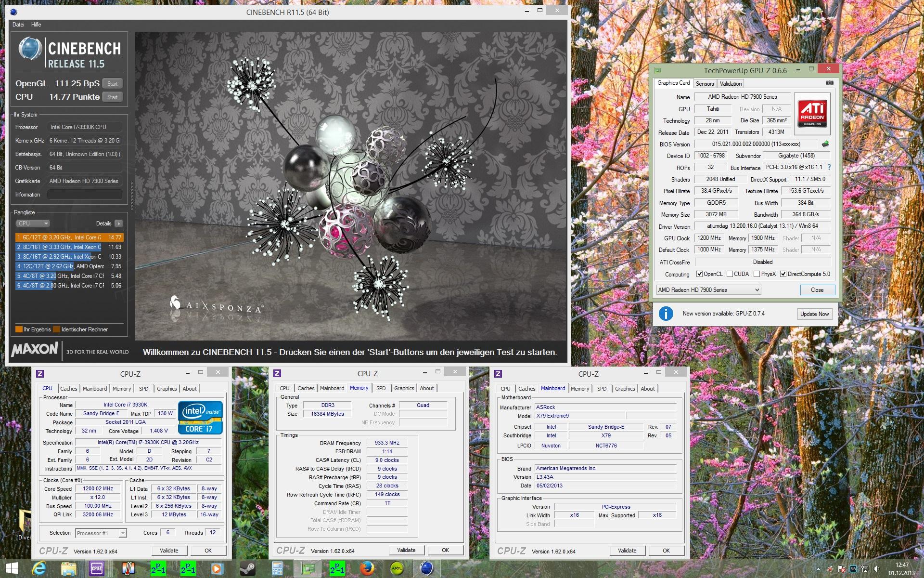Screen dimensions: 924x578
Task: Open the SB tray icon
Action: click(853, 569)
